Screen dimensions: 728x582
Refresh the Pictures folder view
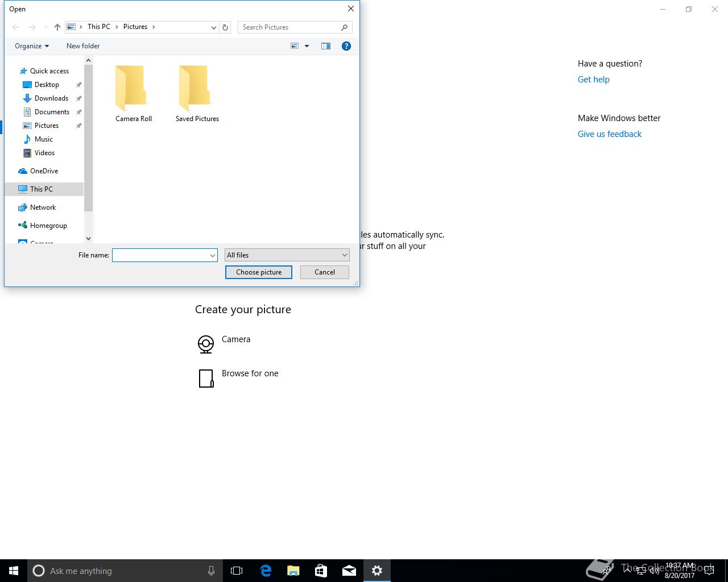(225, 27)
